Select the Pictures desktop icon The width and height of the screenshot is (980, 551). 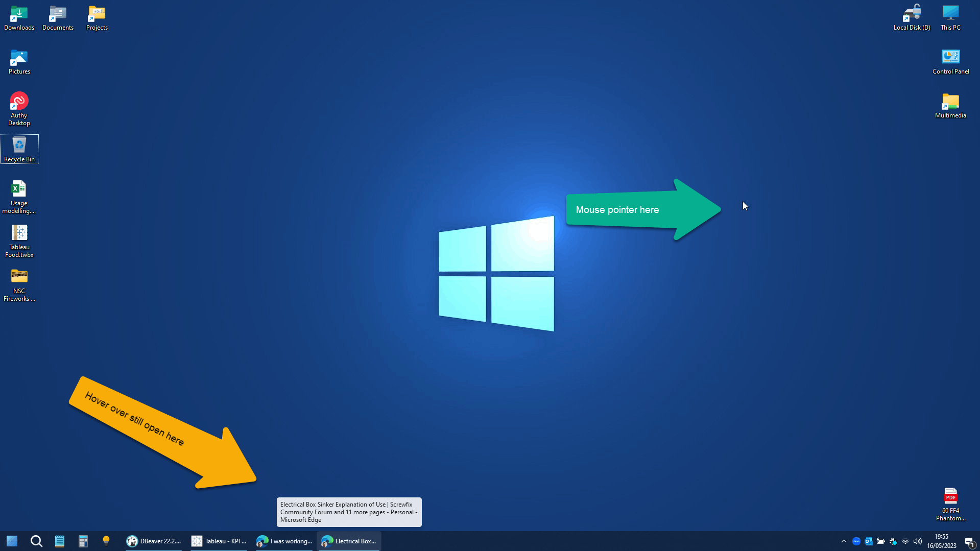pos(19,62)
